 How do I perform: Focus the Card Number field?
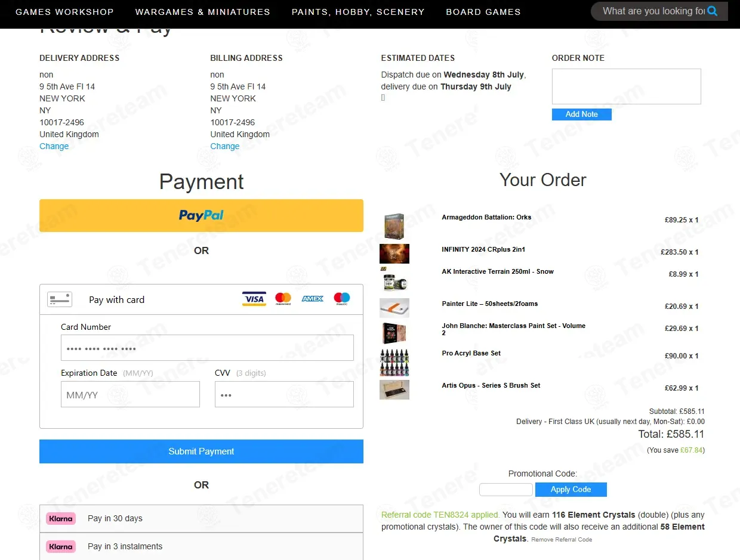207,348
